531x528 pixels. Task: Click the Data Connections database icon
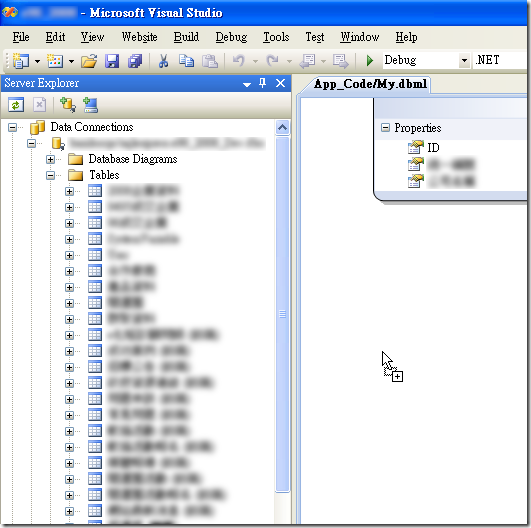[x=37, y=127]
